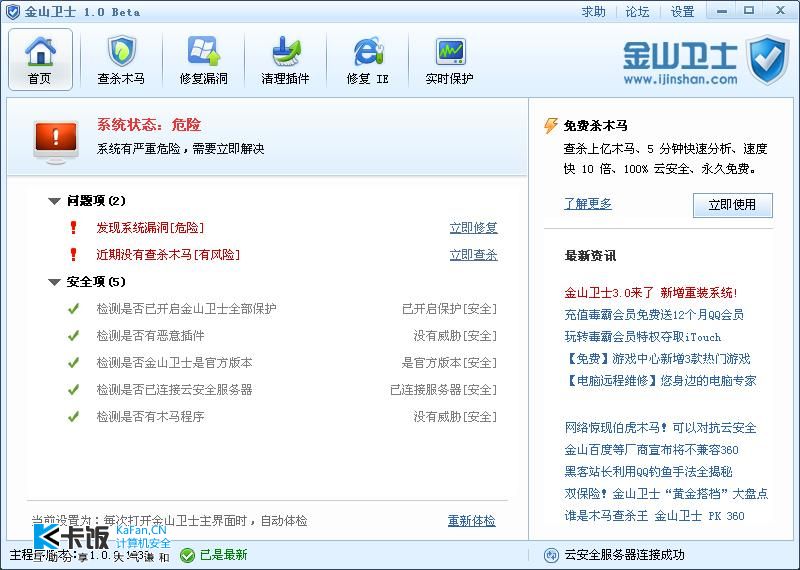800x570 pixels.
Task: Click the 清理插件 broom icon
Action: tap(285, 51)
